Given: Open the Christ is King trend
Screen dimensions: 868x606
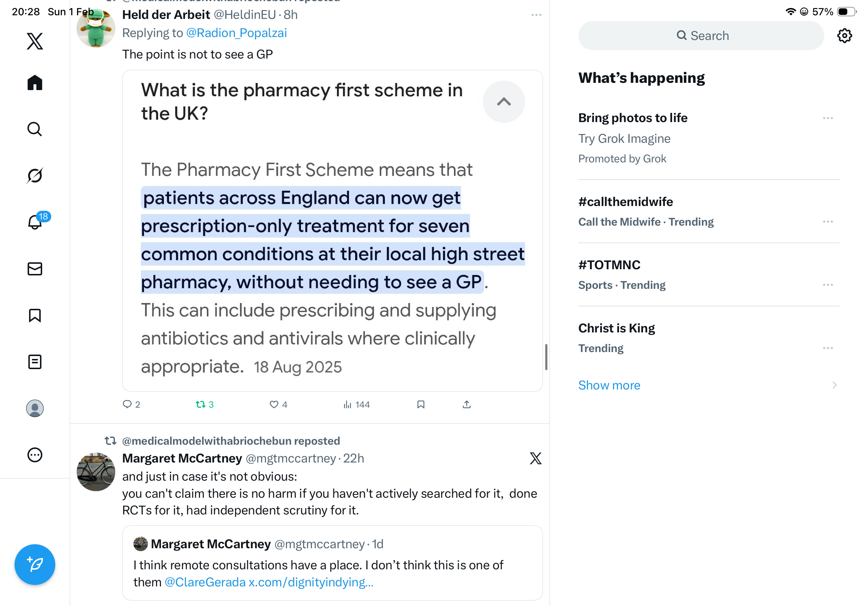Looking at the screenshot, I should click(x=616, y=328).
